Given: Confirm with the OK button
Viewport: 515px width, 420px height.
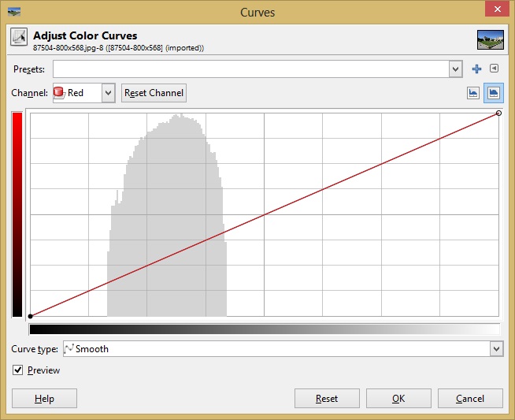Looking at the screenshot, I should (398, 399).
